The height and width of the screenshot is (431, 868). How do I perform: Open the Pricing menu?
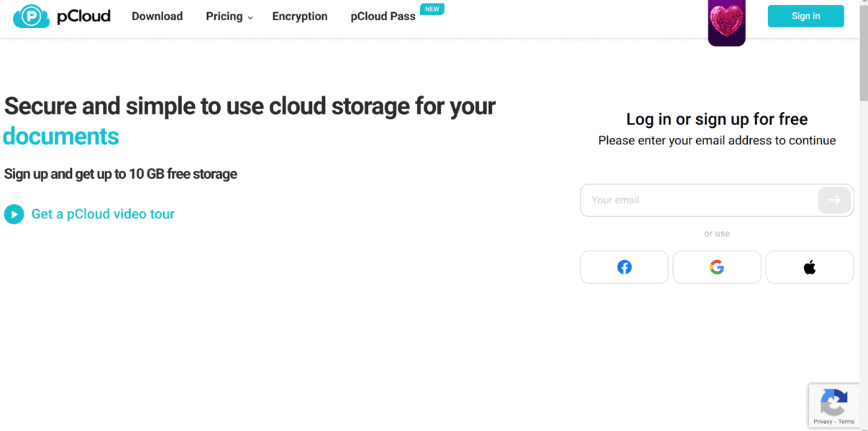click(224, 17)
